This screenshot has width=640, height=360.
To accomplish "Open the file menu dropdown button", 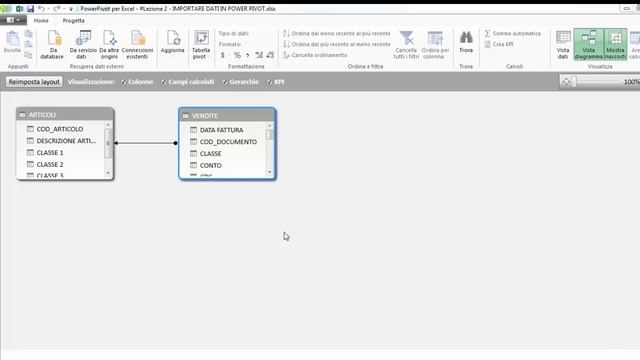I will (13, 20).
